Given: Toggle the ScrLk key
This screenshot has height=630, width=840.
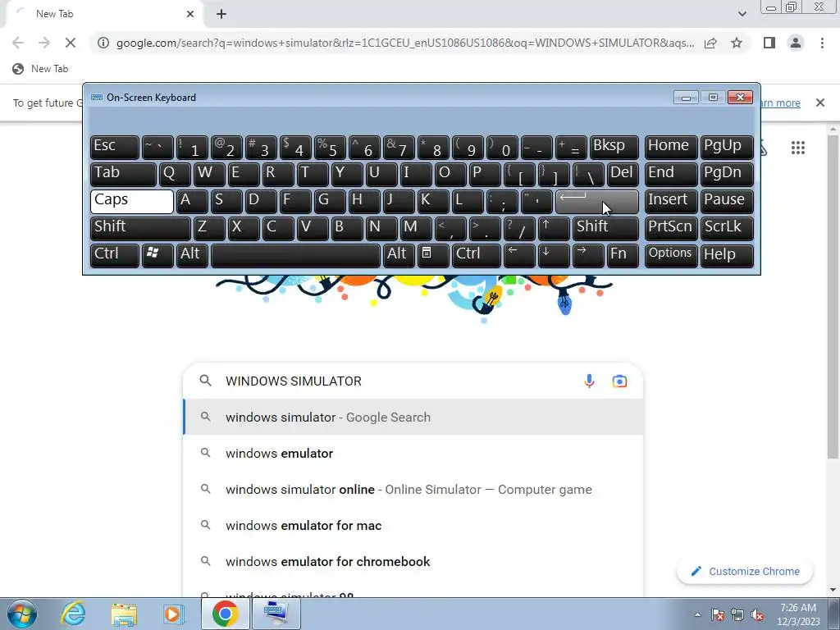Looking at the screenshot, I should click(x=727, y=228).
